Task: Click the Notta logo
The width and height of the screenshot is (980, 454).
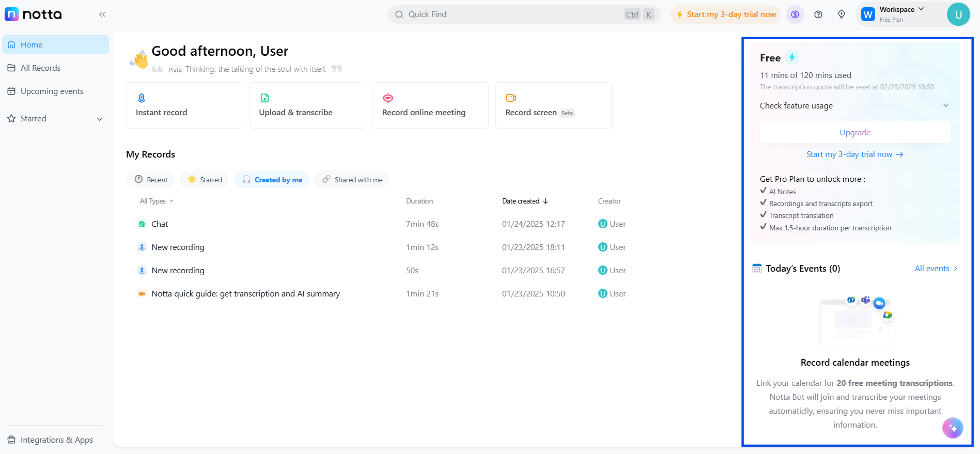Action: coord(33,14)
